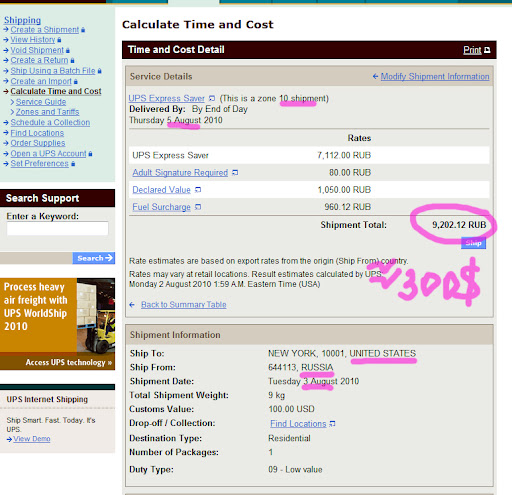Go to Schedule a Collection
This screenshot has height=495, width=512.
[x=50, y=122]
